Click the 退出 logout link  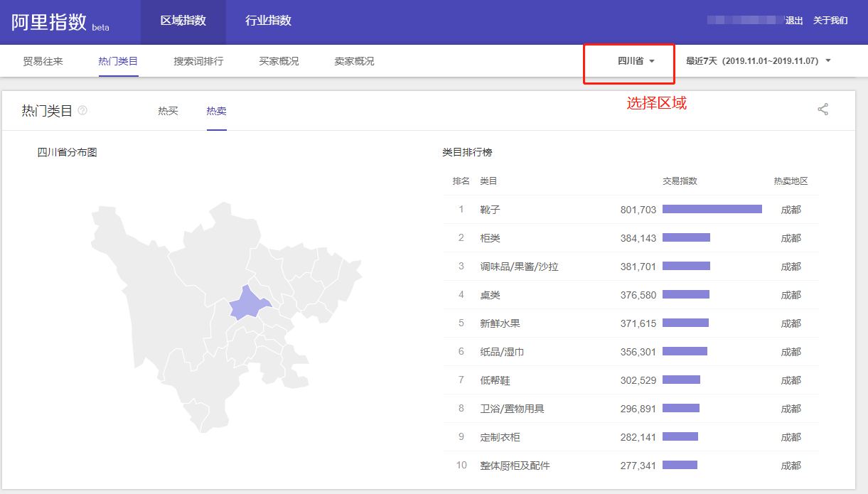pos(794,21)
